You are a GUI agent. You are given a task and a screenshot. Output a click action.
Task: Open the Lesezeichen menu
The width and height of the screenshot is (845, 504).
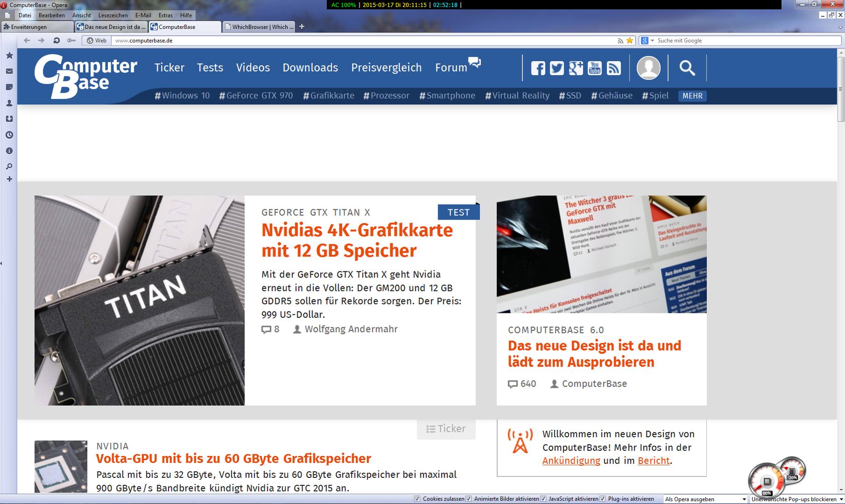click(113, 15)
